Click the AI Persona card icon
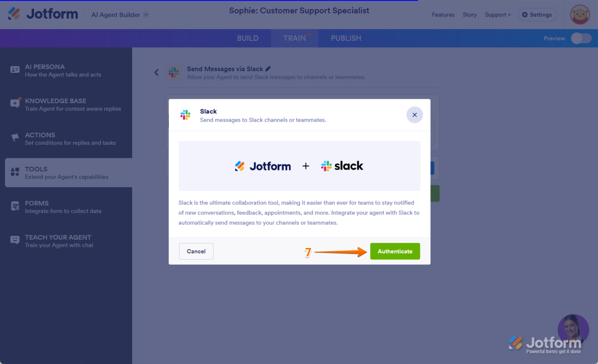The width and height of the screenshot is (598, 364). (15, 70)
